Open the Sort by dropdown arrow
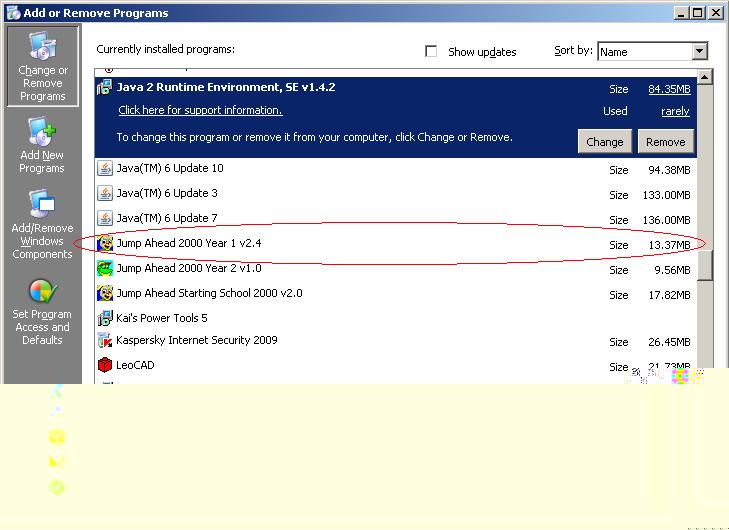 (x=699, y=51)
